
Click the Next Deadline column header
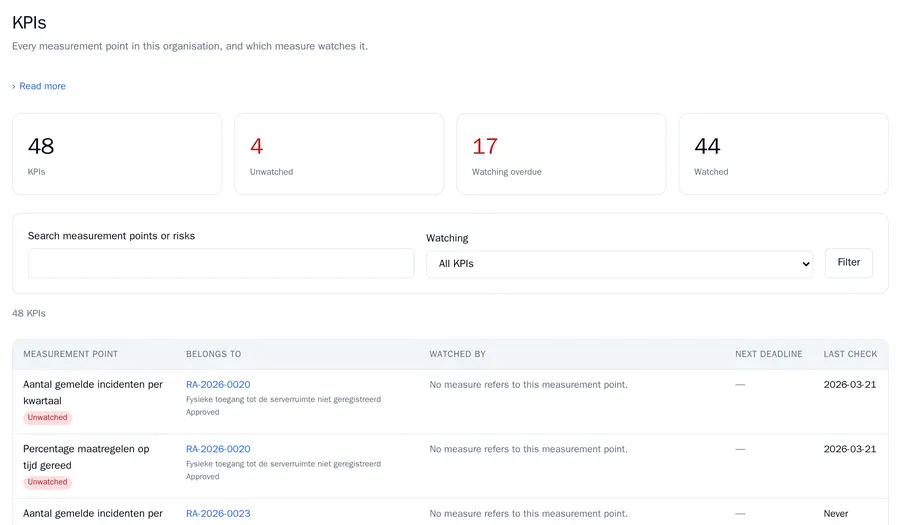(769, 354)
